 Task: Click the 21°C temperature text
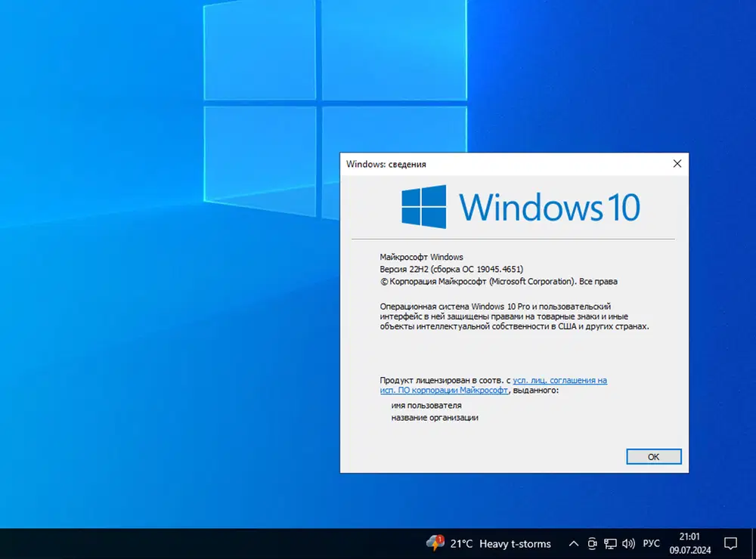[x=462, y=543]
